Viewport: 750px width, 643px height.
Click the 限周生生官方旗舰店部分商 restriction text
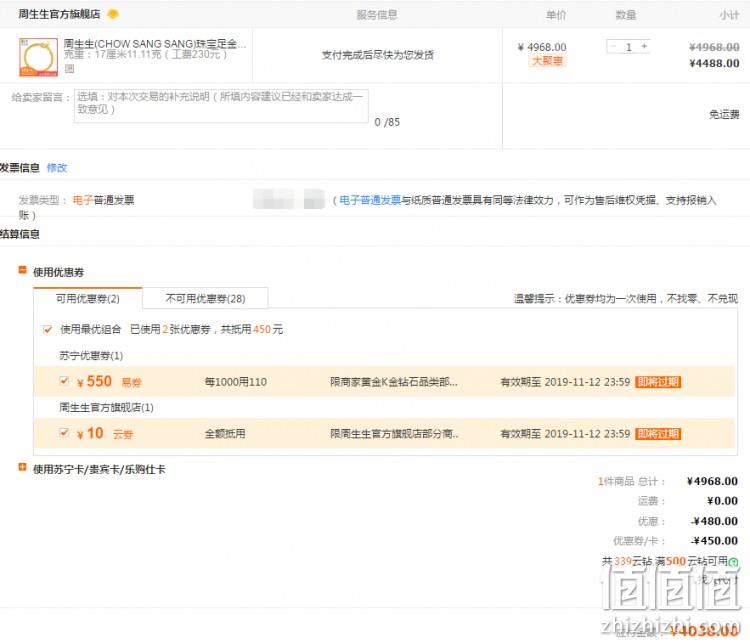point(394,434)
